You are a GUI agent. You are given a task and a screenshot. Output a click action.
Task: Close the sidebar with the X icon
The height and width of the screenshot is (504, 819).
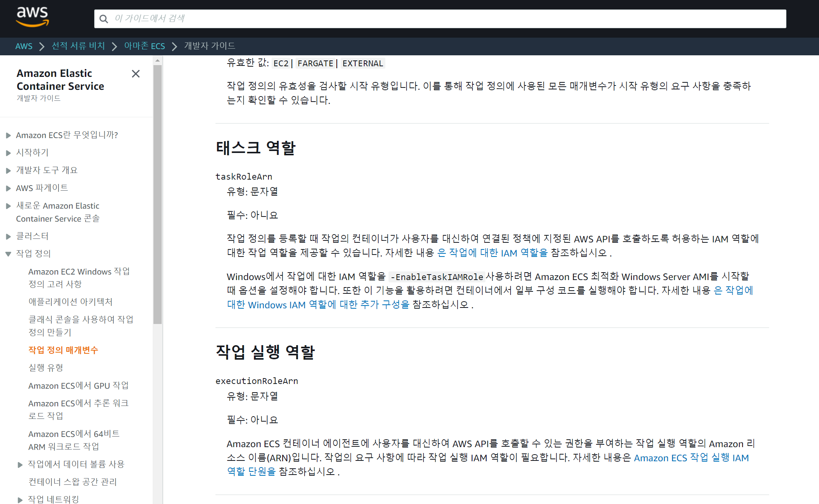coord(136,74)
